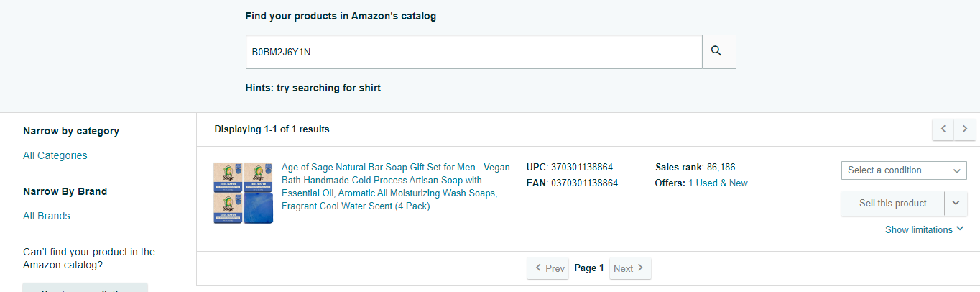Select Page 1 in the pagination

coord(589,268)
